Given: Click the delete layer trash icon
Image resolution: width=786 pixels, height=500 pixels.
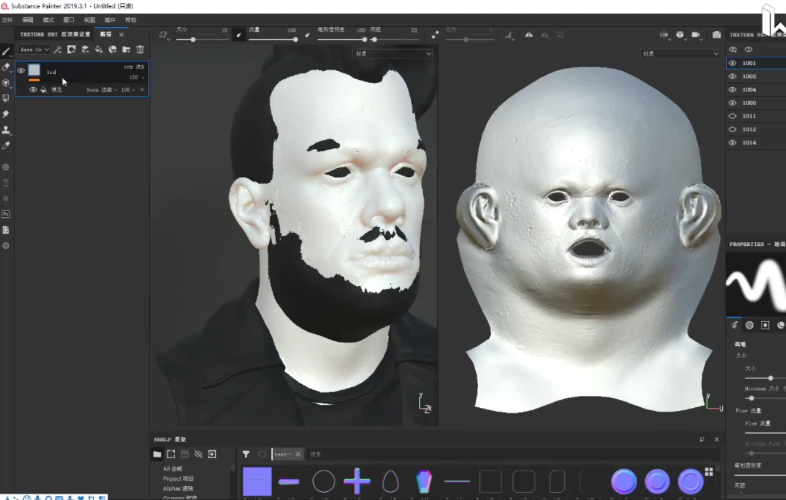Looking at the screenshot, I should 140,49.
